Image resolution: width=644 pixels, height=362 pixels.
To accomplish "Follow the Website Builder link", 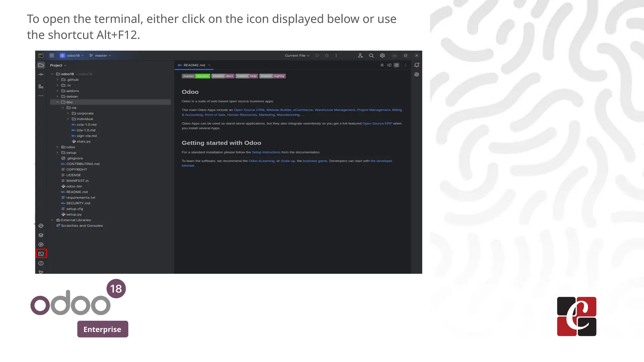I will tap(279, 110).
